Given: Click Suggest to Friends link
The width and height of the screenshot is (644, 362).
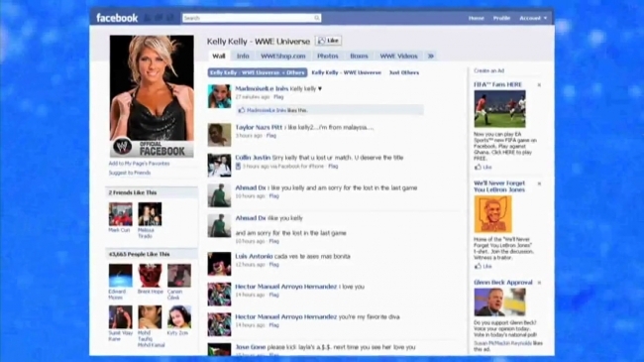Looking at the screenshot, I should point(130,173).
